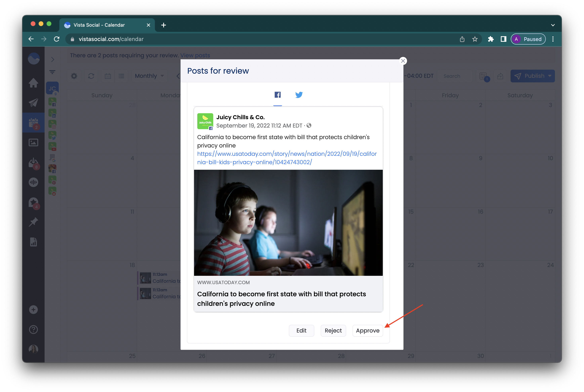Click the calendar Search field
The width and height of the screenshot is (584, 392).
point(455,76)
